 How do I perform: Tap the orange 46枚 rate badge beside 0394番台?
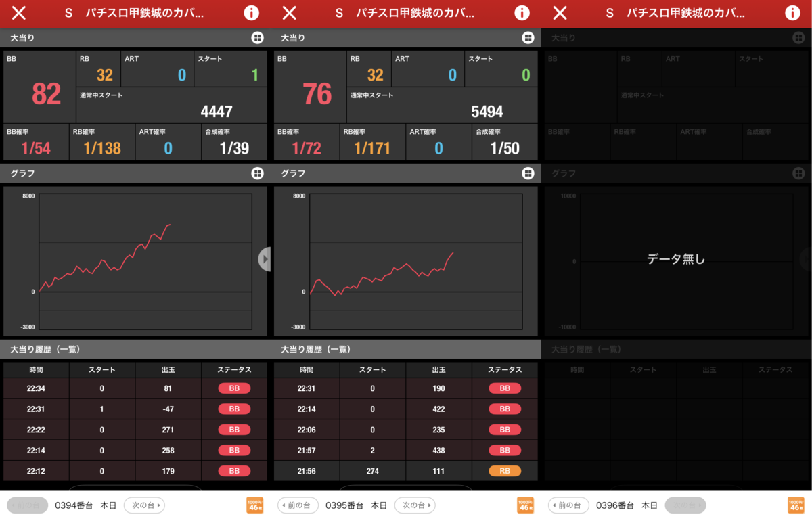(x=254, y=505)
